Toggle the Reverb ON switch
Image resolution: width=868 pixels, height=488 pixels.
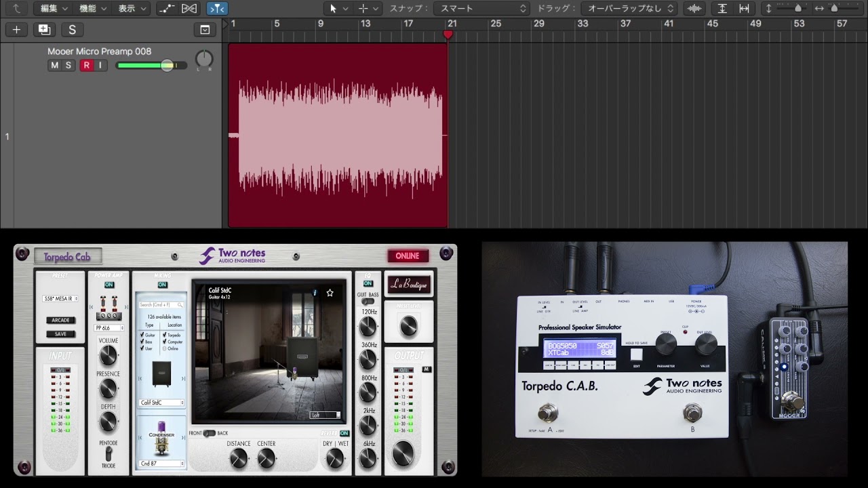[x=344, y=433]
